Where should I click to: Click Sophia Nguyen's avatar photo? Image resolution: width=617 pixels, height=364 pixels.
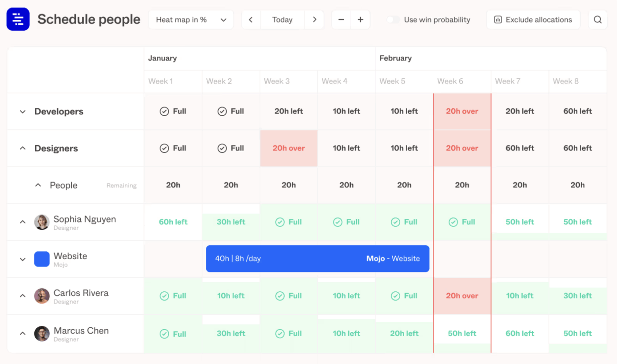(42, 222)
